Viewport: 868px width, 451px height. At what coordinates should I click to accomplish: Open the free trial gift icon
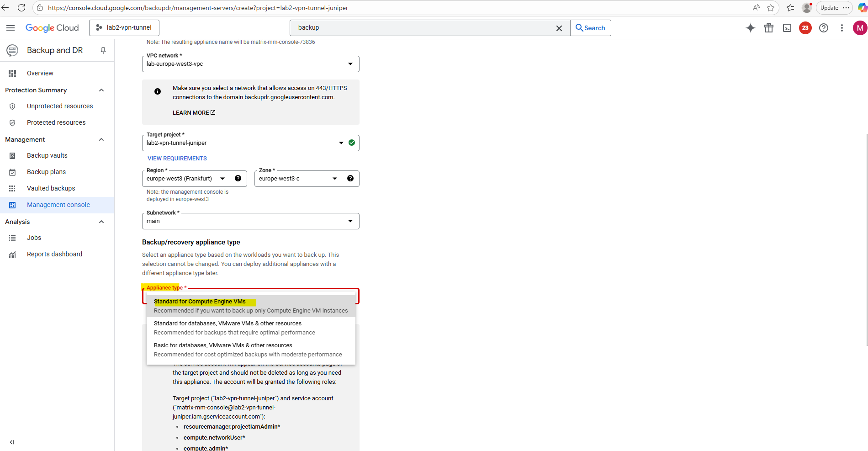[769, 28]
